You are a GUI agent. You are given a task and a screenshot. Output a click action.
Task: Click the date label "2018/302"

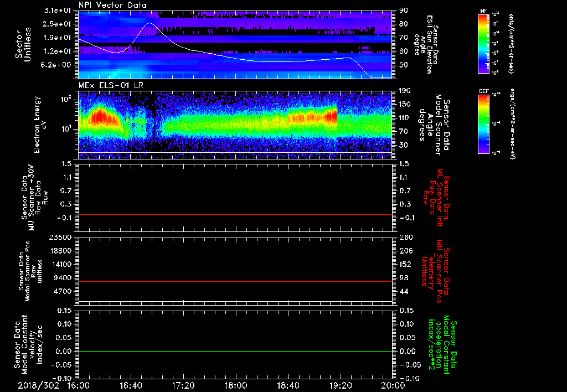click(x=38, y=385)
